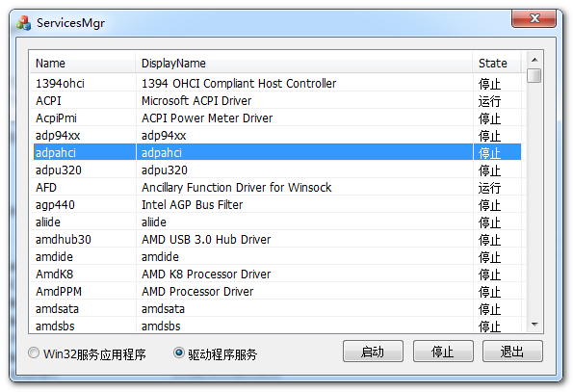Select the agp440 Intel AGP row

pyautogui.click(x=277, y=205)
